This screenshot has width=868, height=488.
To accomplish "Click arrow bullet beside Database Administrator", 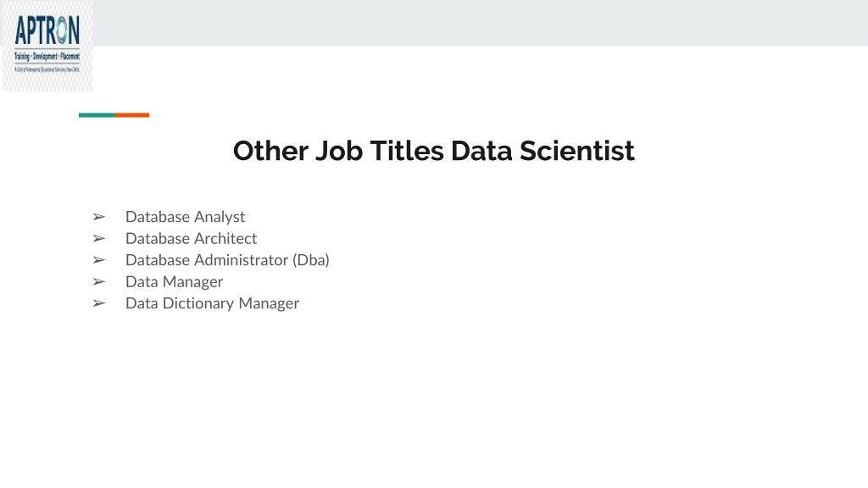I will pyautogui.click(x=99, y=260).
